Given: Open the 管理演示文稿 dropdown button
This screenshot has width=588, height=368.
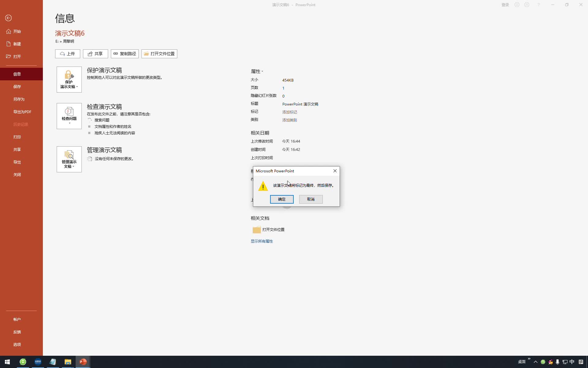Looking at the screenshot, I should [x=69, y=159].
